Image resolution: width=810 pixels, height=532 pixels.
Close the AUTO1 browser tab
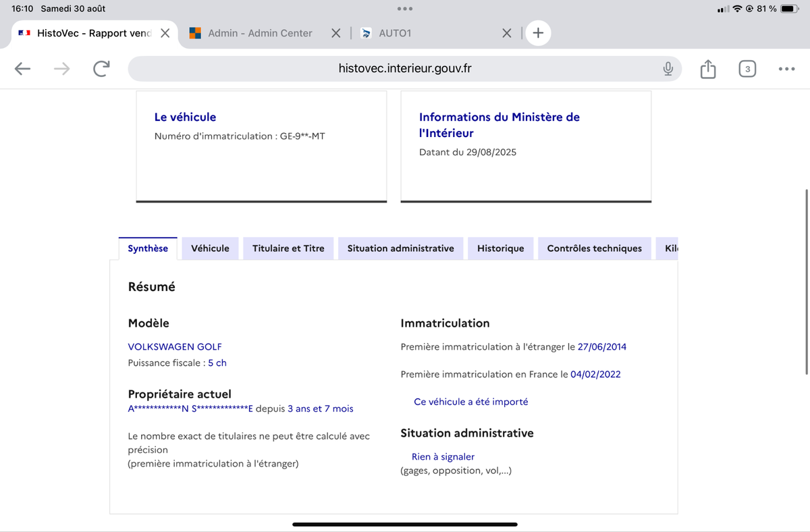coord(507,33)
